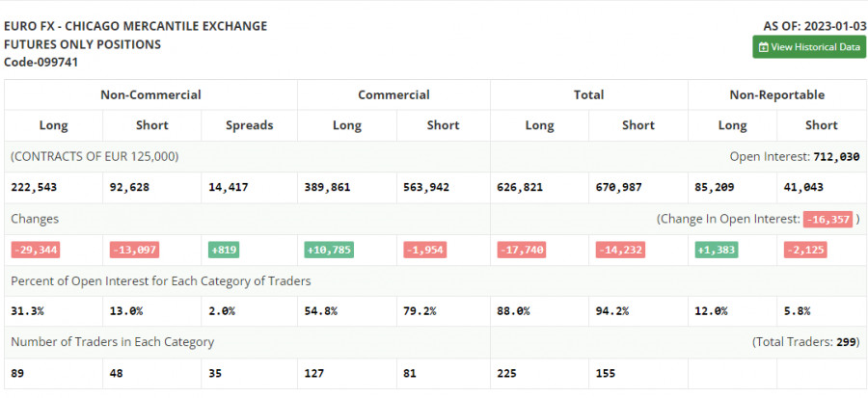Click the -14,232 change badge
This screenshot has height=398, width=868.
pos(620,250)
